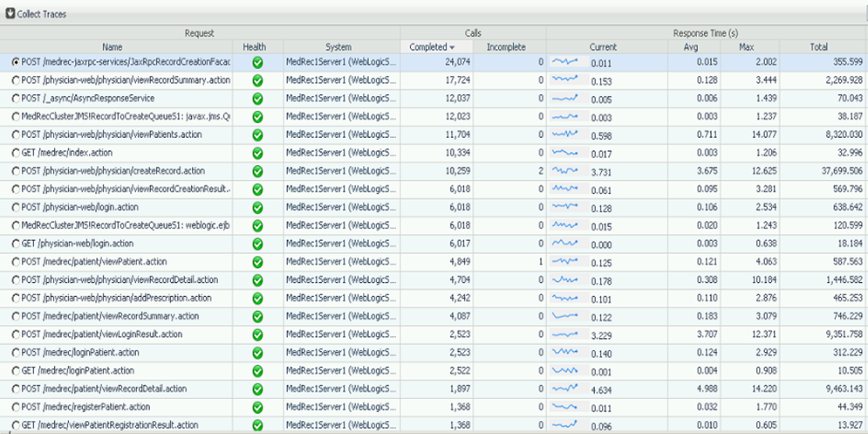Click the Health column header

coord(255,47)
